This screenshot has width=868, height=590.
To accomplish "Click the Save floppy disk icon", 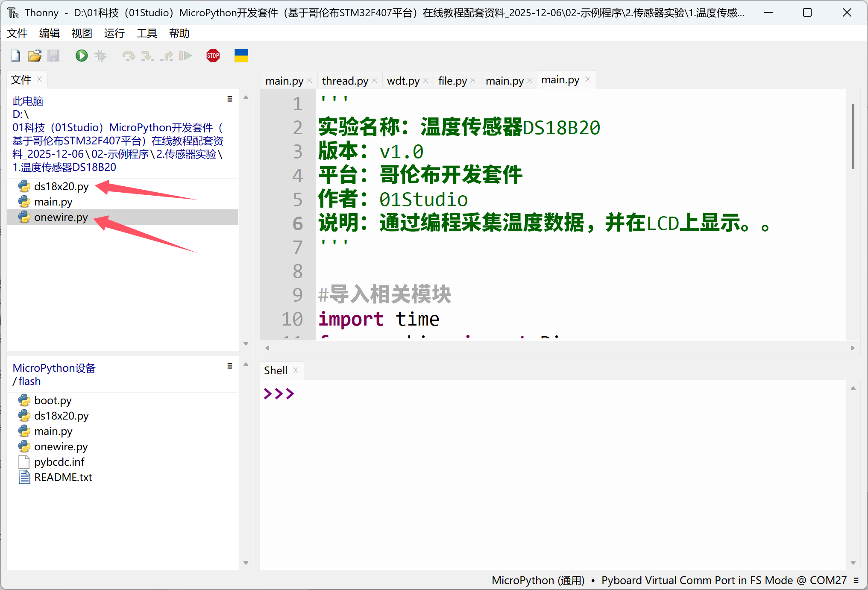I will [53, 56].
